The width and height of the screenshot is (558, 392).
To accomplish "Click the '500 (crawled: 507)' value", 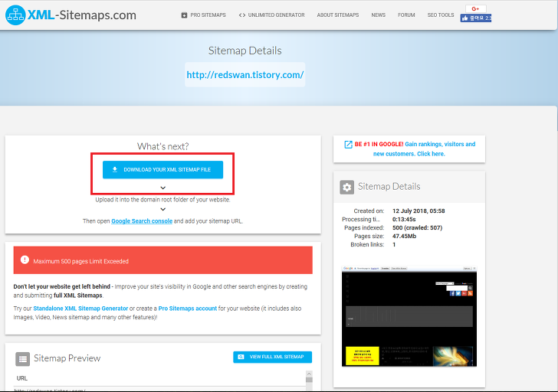I will pos(417,228).
